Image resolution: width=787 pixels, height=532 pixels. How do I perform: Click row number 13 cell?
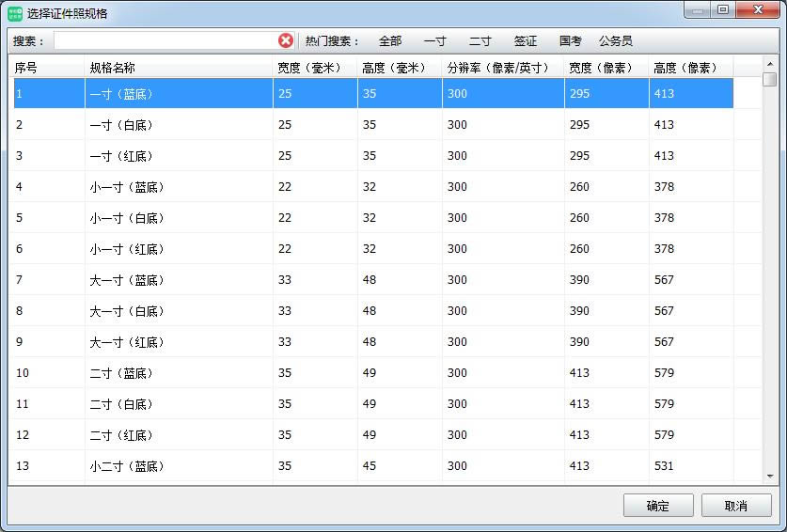[x=49, y=466]
